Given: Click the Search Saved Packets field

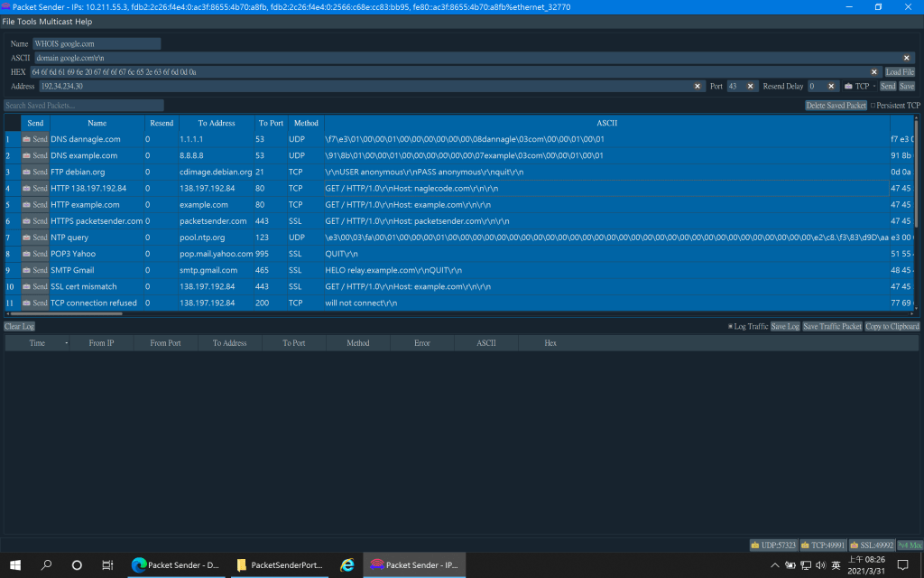Looking at the screenshot, I should (83, 106).
